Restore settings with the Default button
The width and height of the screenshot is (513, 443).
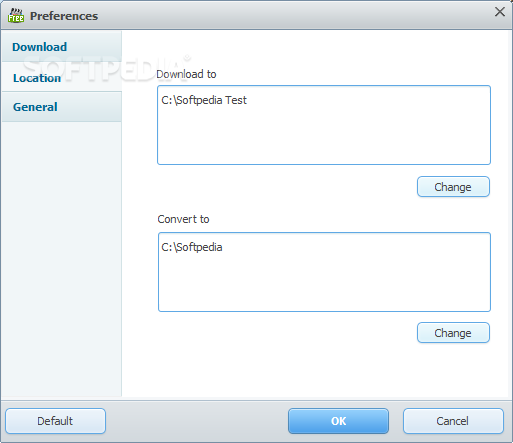tap(55, 421)
